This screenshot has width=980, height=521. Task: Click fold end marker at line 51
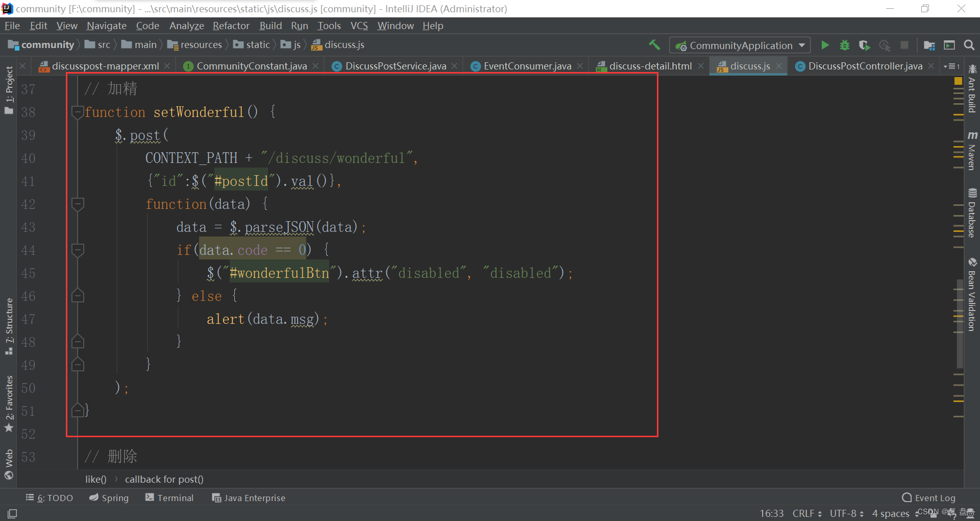[78, 410]
